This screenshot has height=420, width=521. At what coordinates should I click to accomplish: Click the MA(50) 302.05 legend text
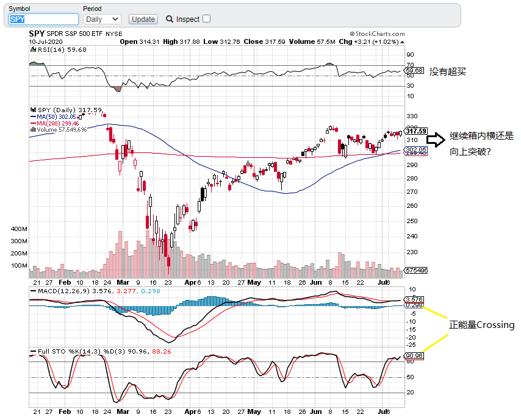(x=56, y=117)
